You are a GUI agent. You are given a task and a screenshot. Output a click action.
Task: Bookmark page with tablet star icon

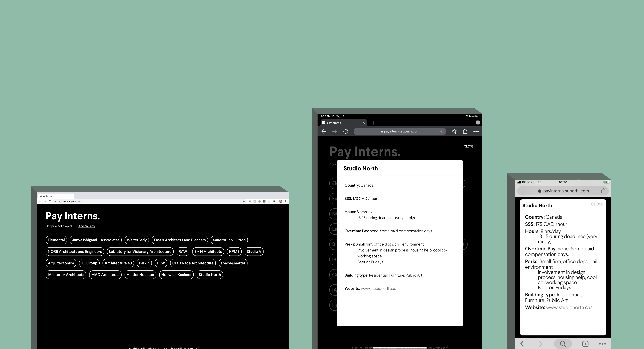(454, 132)
